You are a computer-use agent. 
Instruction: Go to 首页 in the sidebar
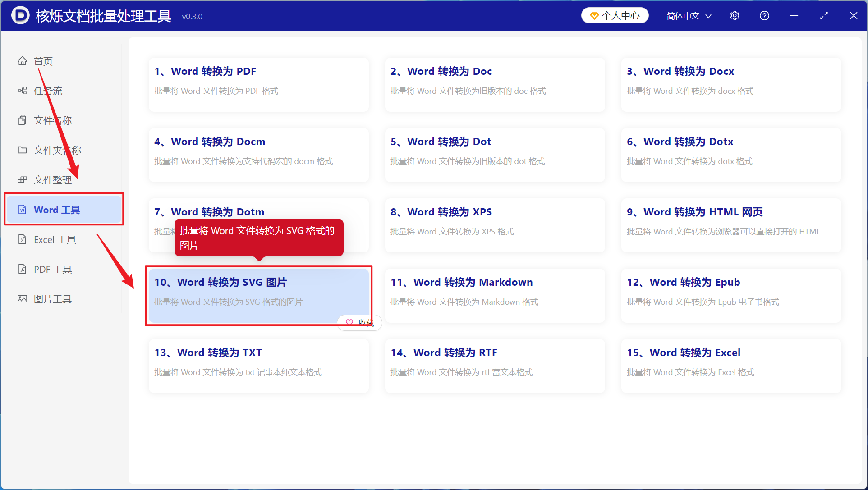(x=63, y=61)
